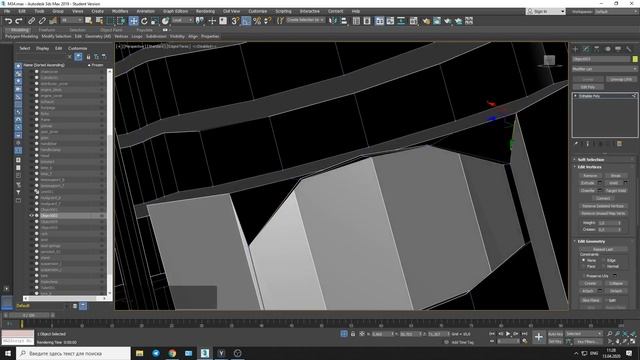Toggle the Preserve UVs checkbox
Screen dimensions: 640x360
pyautogui.click(x=584, y=276)
